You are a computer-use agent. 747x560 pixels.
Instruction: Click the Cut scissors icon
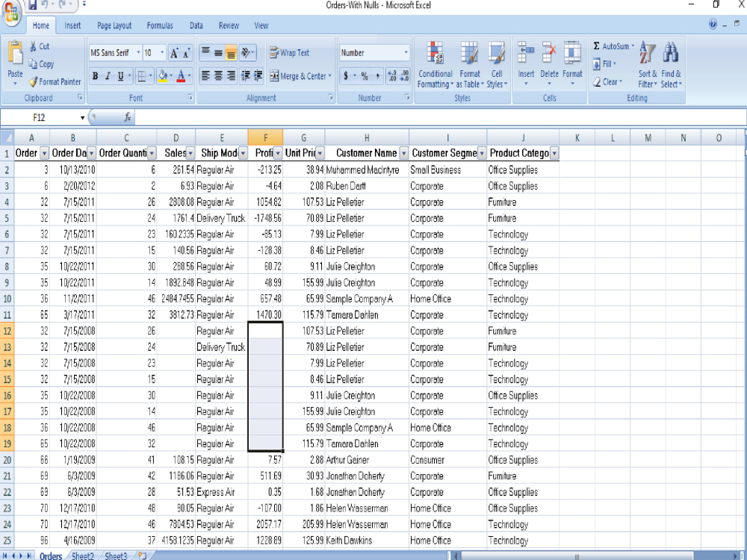pyautogui.click(x=33, y=46)
